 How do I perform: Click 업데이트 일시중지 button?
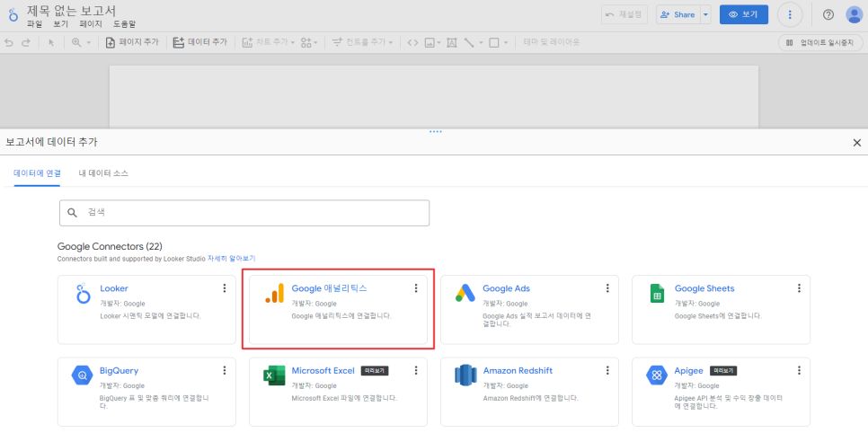click(819, 42)
